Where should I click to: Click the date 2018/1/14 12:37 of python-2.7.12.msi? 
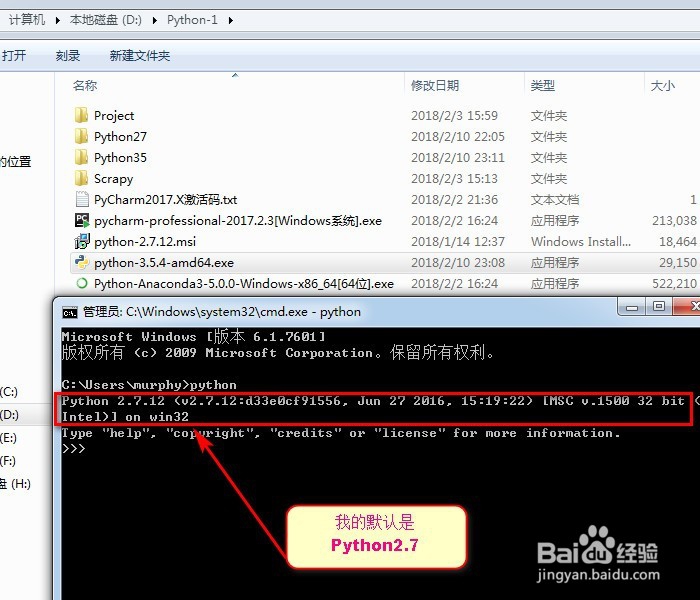(x=458, y=242)
